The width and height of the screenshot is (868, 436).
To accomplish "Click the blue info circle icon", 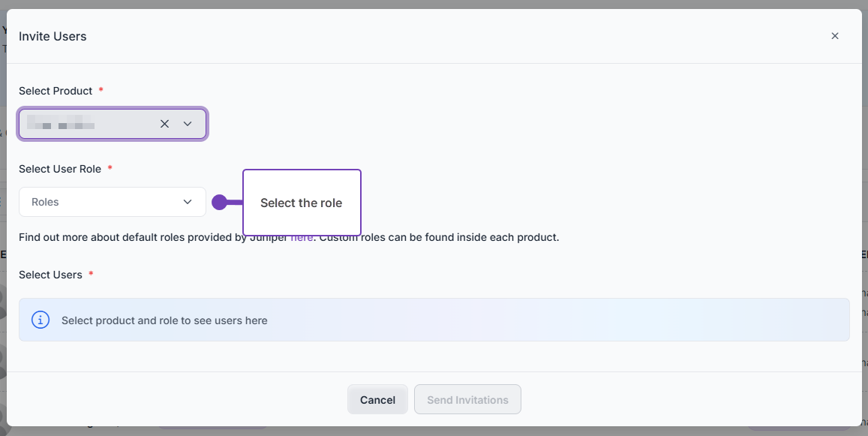I will coord(41,320).
